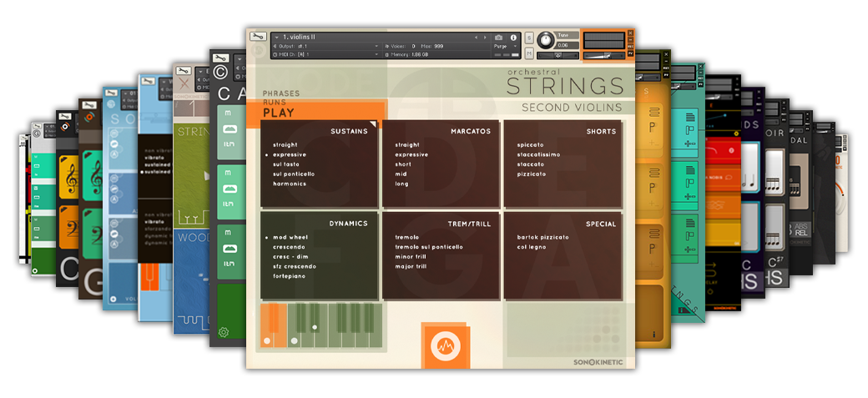
Task: Click info 'i' icon in orange window
Action: tap(654, 335)
